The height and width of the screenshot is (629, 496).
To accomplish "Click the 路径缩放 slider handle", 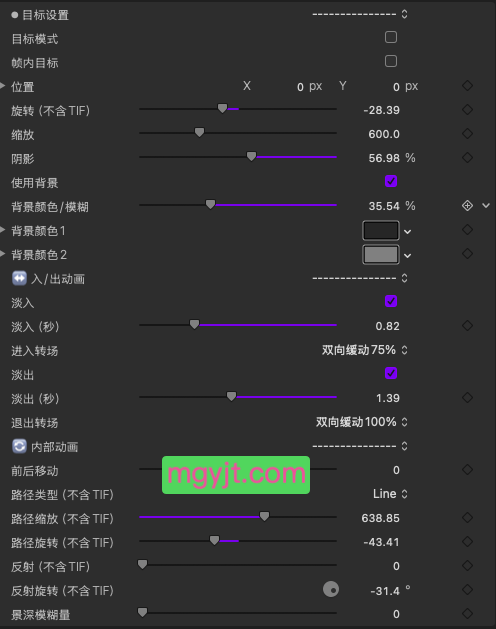I will point(264,516).
